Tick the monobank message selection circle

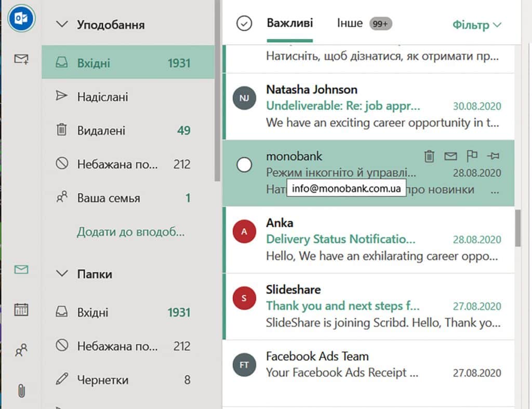(x=244, y=165)
